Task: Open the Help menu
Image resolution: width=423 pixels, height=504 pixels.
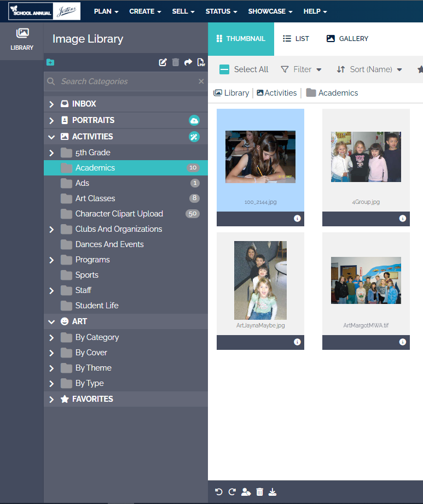Action: (315, 11)
